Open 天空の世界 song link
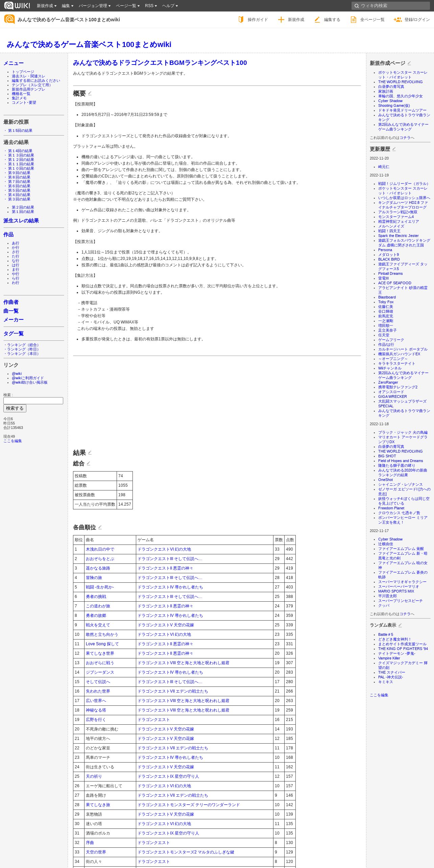The height and width of the screenshot is (868, 434). pyautogui.click(x=96, y=852)
